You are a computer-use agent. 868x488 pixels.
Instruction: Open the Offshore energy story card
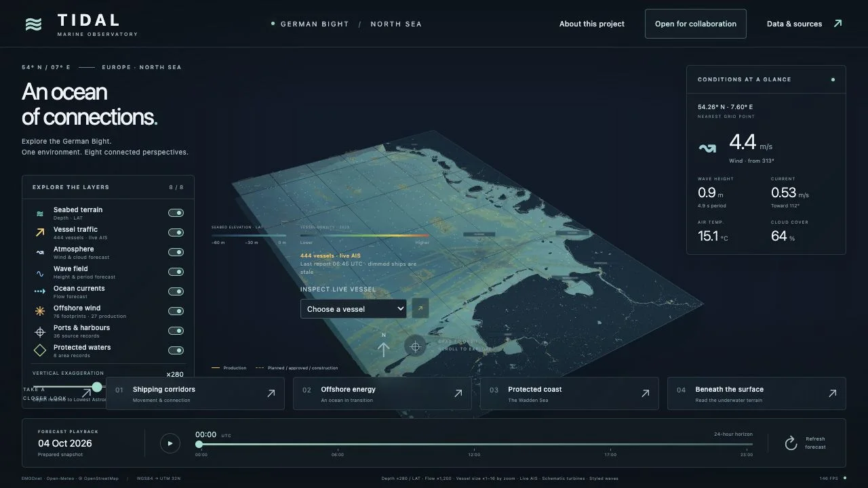[382, 393]
